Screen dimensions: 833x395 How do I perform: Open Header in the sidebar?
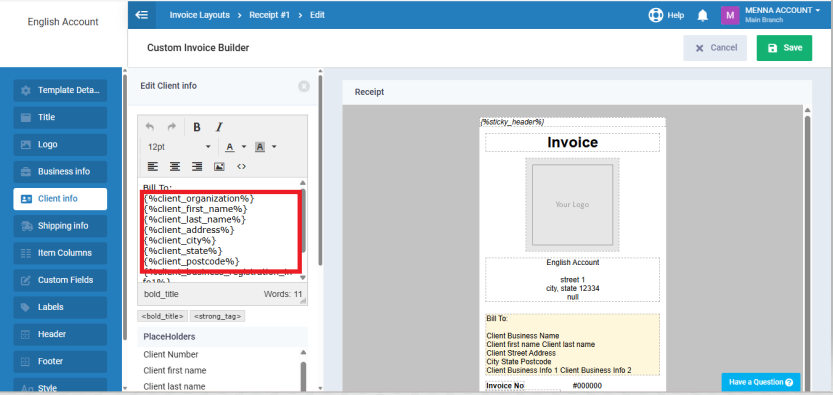pos(60,334)
